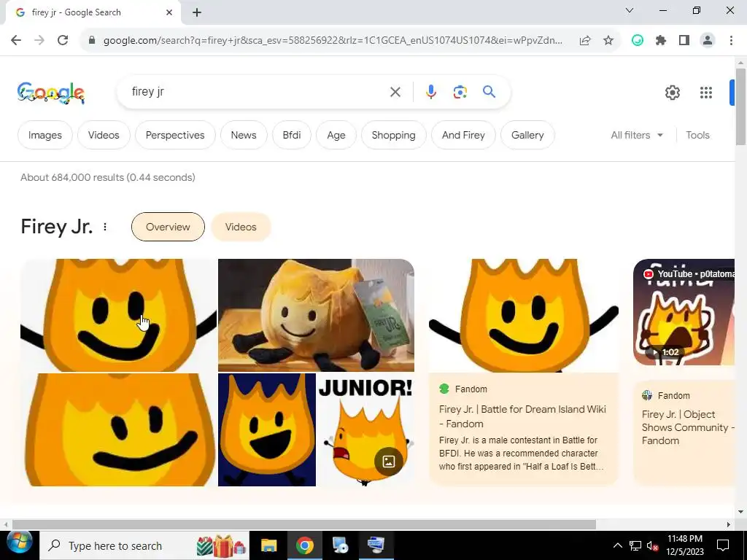The height and width of the screenshot is (560, 747).
Task: Open the YouTube video thumbnail 1:02
Action: 684,312
